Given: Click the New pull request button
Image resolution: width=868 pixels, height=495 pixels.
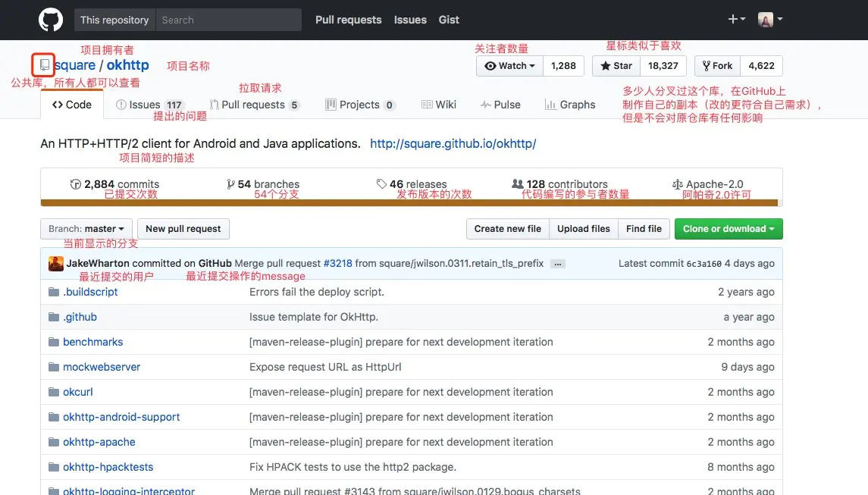Looking at the screenshot, I should pos(183,229).
